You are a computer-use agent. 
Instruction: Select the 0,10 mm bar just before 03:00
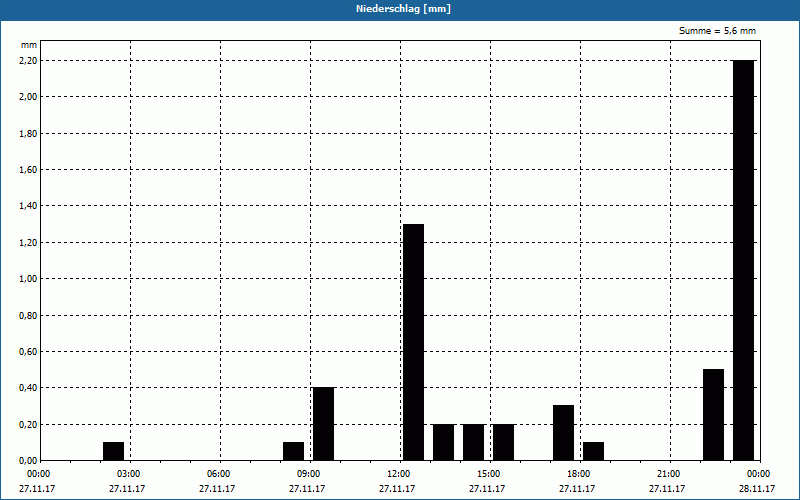tap(113, 452)
